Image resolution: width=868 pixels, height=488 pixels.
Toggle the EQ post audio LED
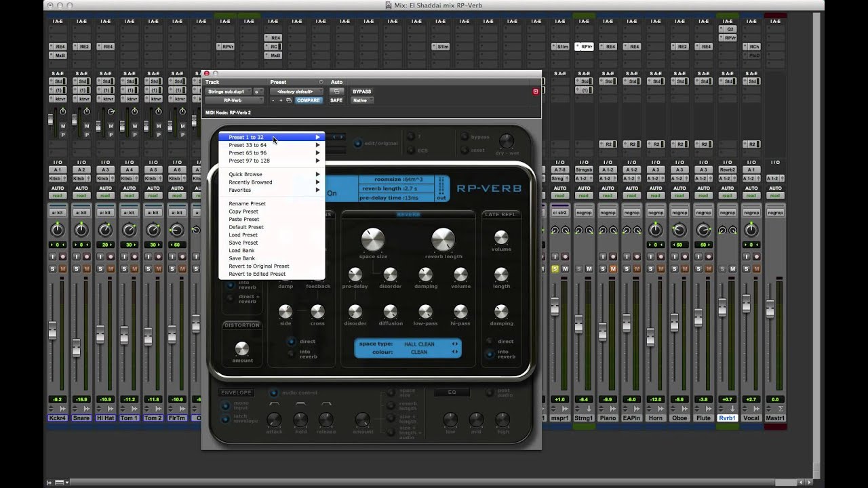coord(491,392)
